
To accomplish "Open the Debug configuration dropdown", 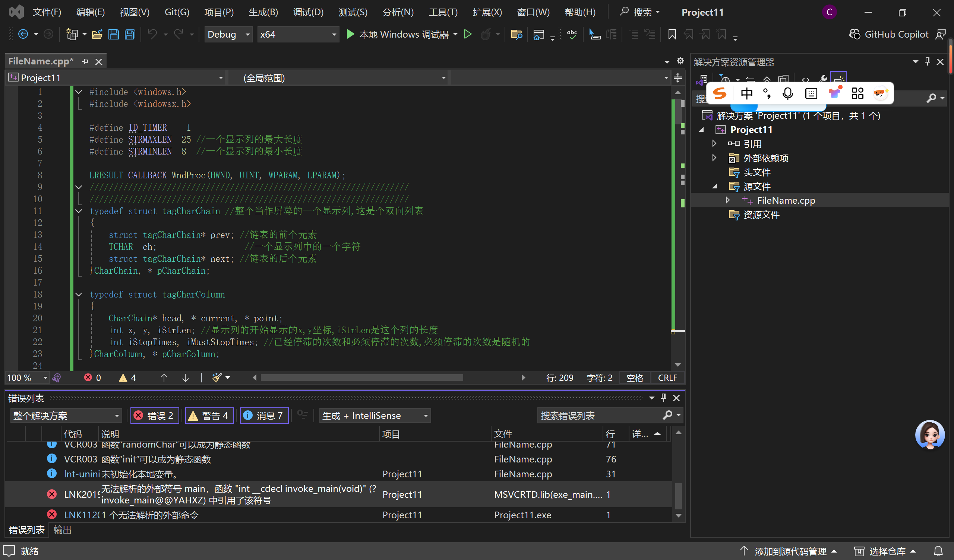I will click(228, 34).
